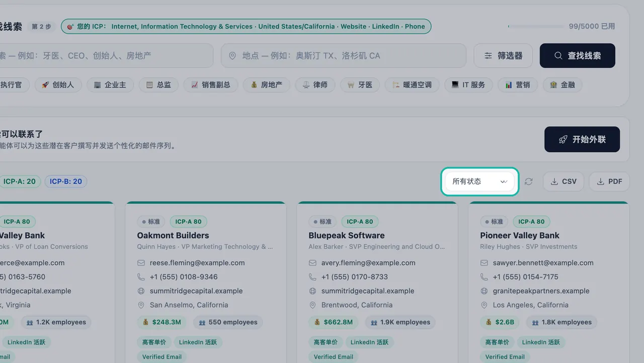Viewport: 644px width, 363px height.
Task: Click the phone icon on Oakmont Builders card
Action: pyautogui.click(x=141, y=277)
